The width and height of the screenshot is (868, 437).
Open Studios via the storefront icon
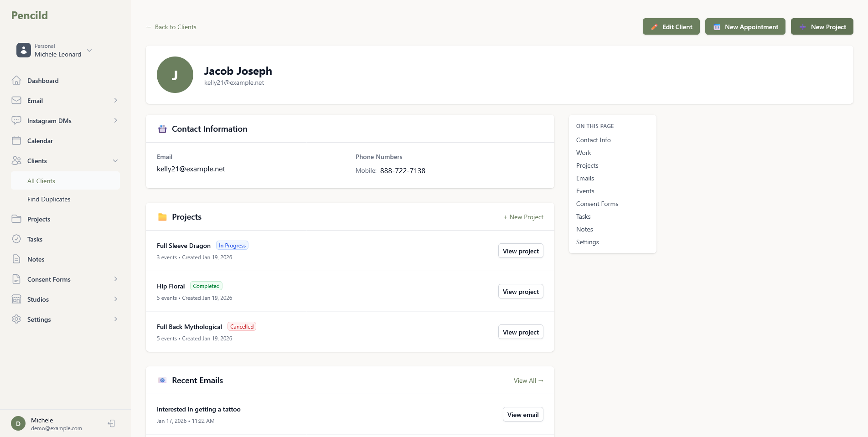(16, 299)
